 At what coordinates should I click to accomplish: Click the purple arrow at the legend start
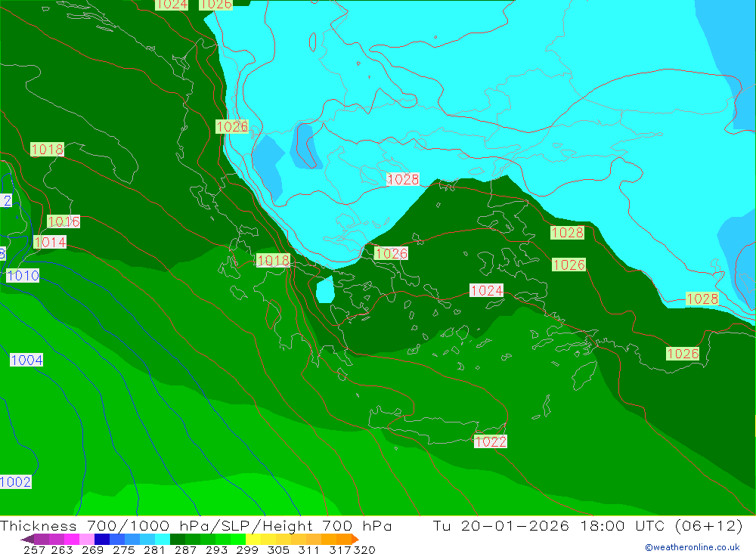tap(27, 539)
